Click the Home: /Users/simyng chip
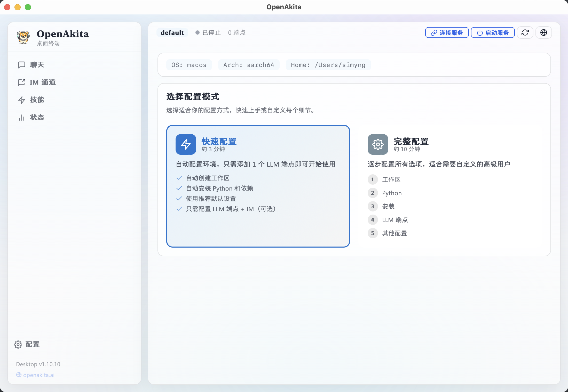 [x=328, y=65]
